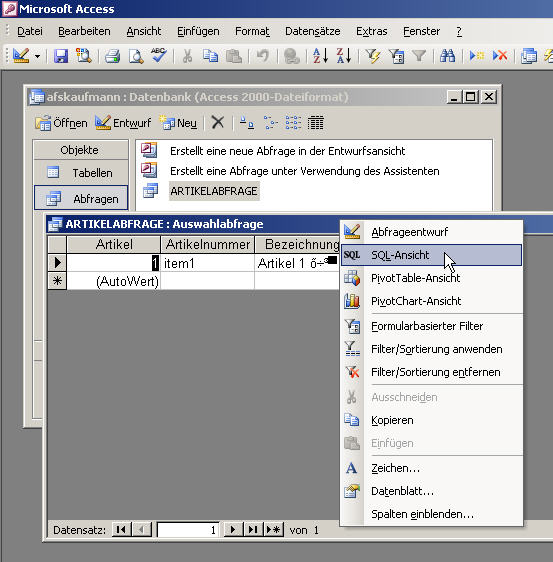Click the Delete X icon in database window
Screen dimensions: 553x562
218,123
